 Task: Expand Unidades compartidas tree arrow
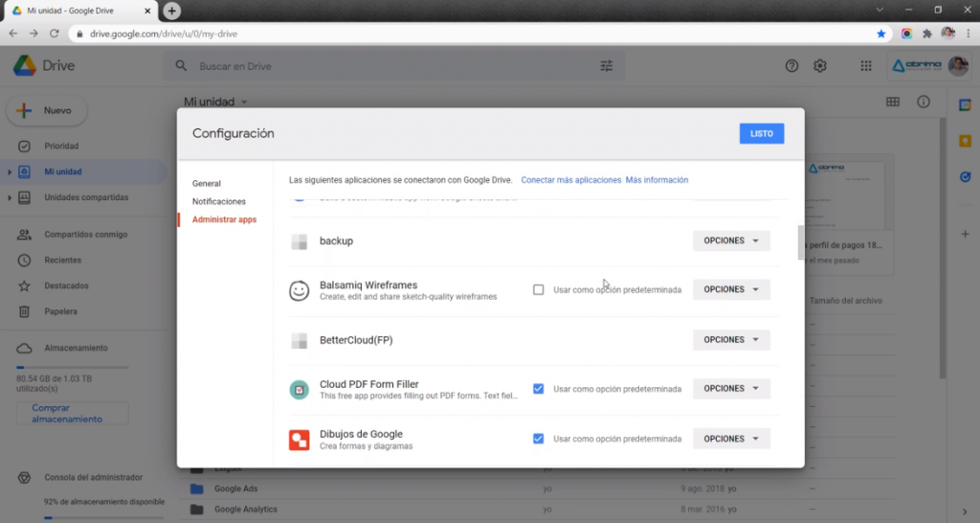pyautogui.click(x=9, y=197)
